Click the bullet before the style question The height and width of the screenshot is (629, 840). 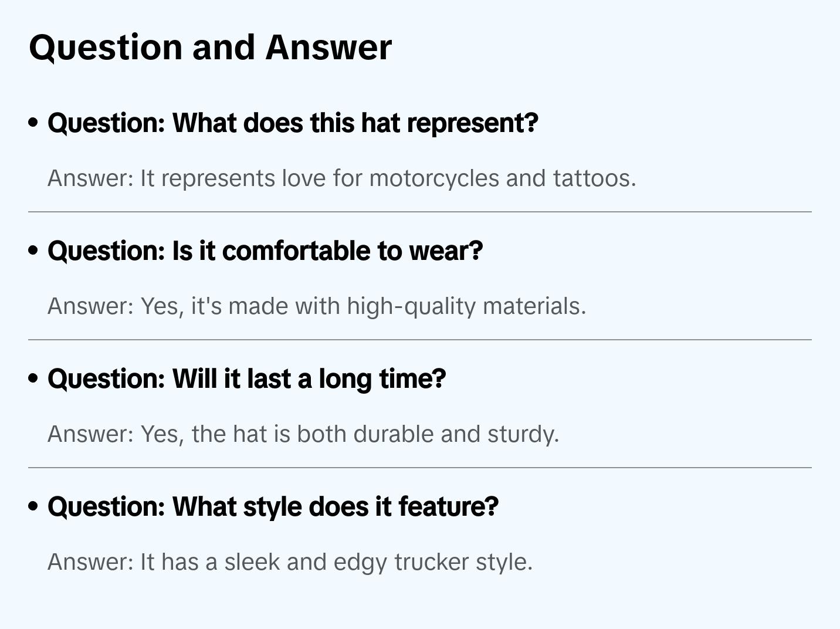point(33,507)
